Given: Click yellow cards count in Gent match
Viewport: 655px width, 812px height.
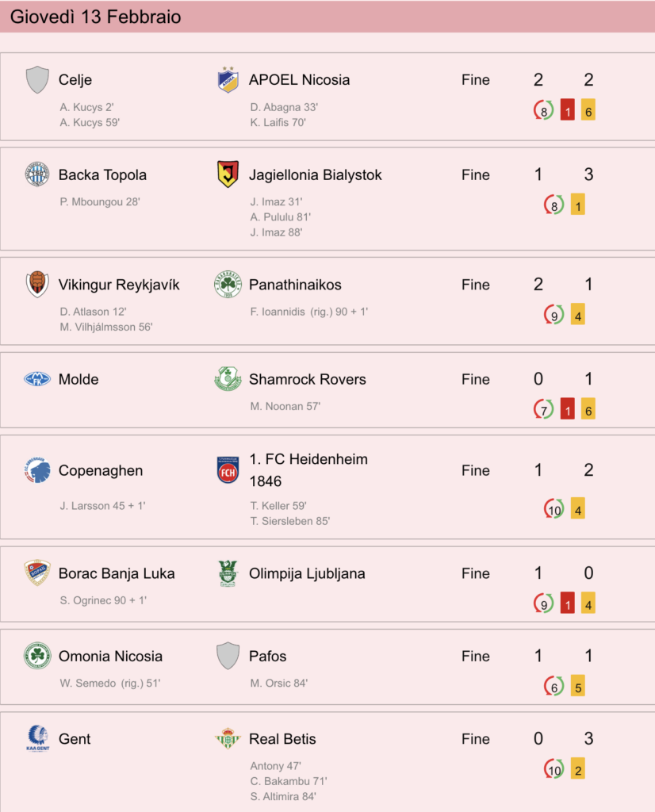Looking at the screenshot, I should tap(578, 769).
